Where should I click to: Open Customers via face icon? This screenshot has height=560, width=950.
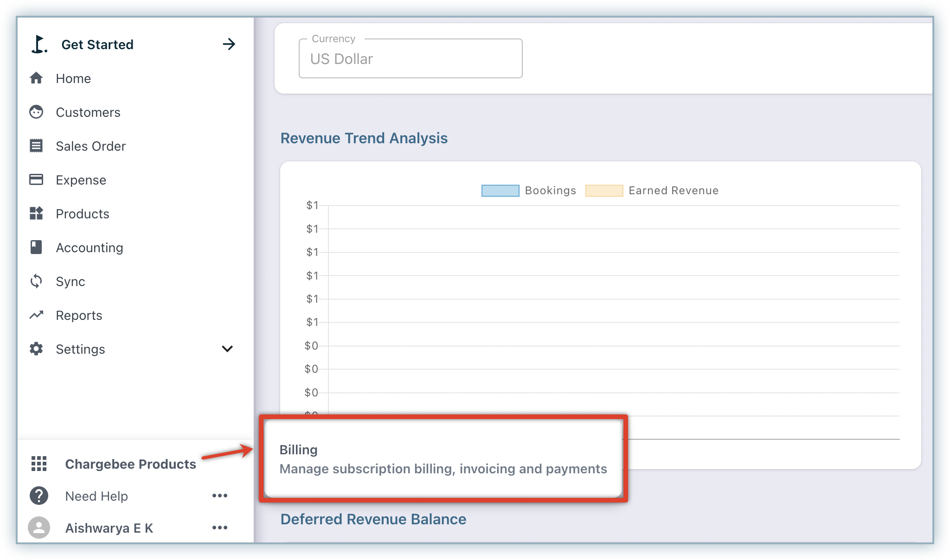(36, 112)
